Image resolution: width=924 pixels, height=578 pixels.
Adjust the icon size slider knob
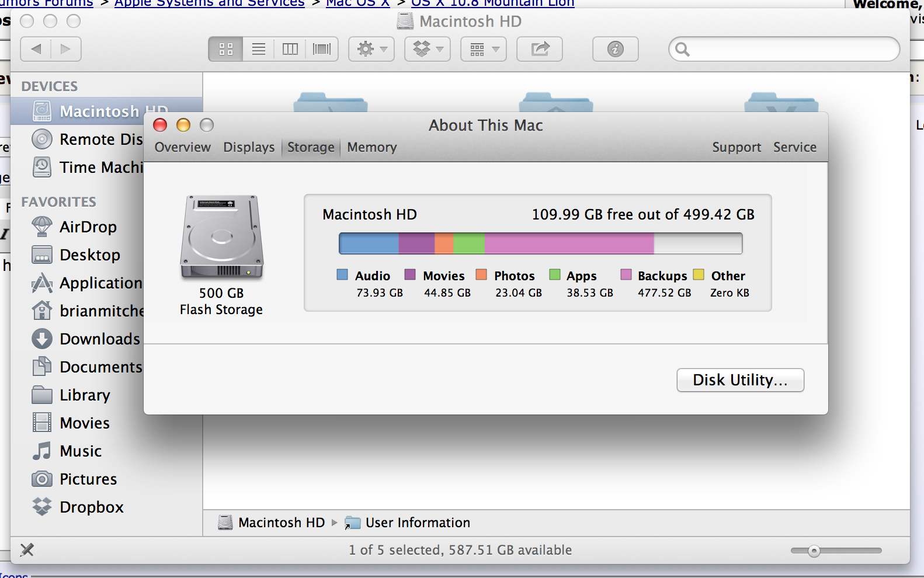tap(814, 551)
